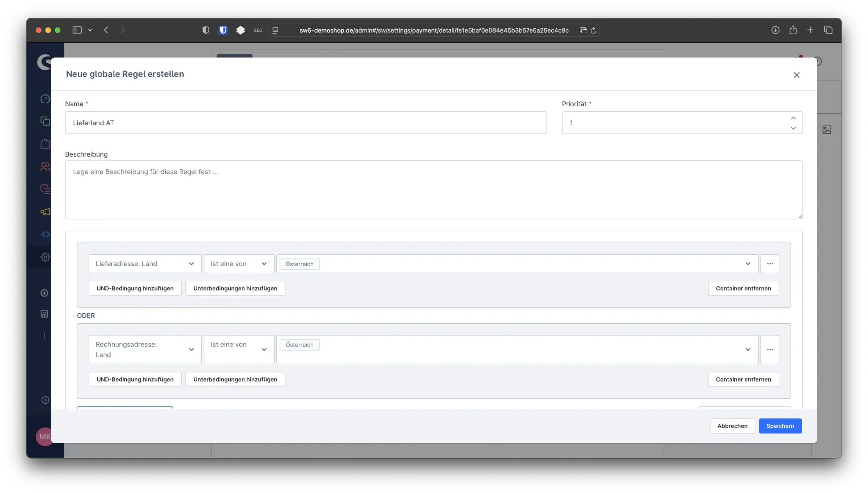Open first condition's three-dot context menu
The height and width of the screenshot is (493, 868).
point(770,264)
